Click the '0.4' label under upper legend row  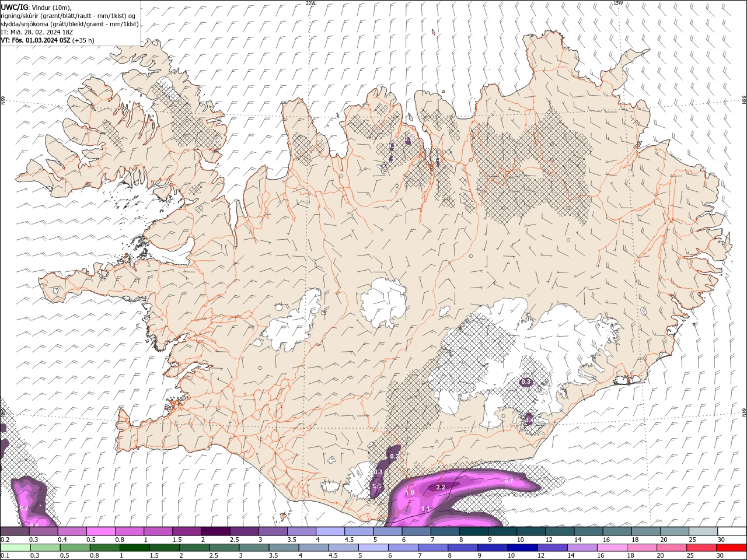pos(62,540)
